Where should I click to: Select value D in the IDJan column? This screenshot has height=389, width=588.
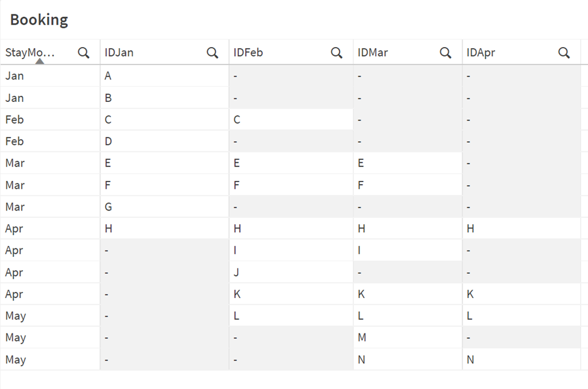(x=109, y=141)
